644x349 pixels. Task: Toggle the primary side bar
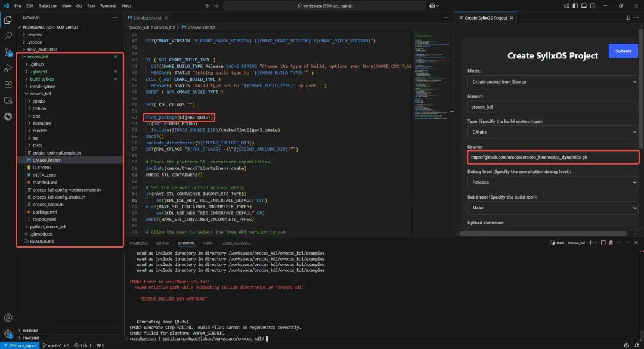(575, 6)
